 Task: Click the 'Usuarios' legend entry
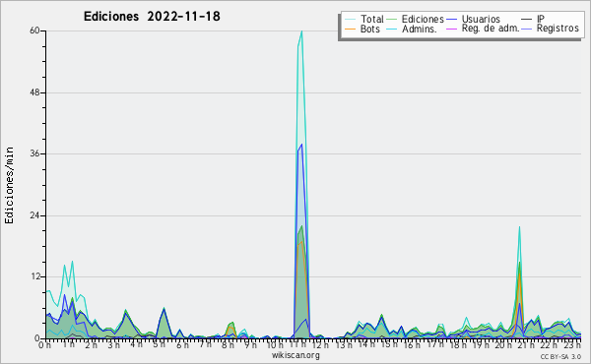(481, 19)
